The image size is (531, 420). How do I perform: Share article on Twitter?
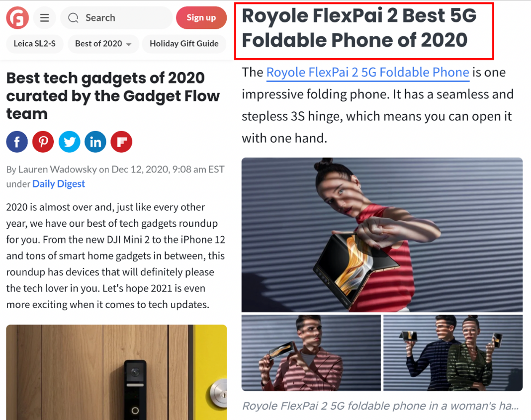click(69, 142)
